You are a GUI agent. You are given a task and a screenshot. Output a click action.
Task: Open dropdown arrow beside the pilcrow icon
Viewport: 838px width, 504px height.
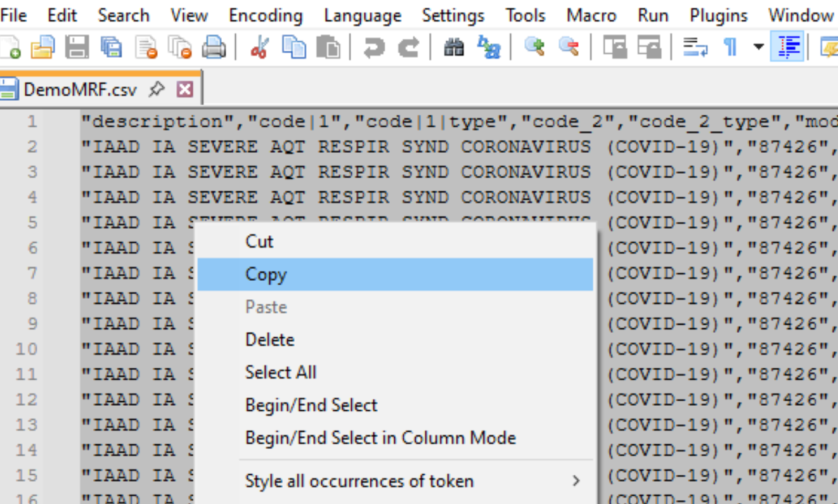click(x=758, y=47)
